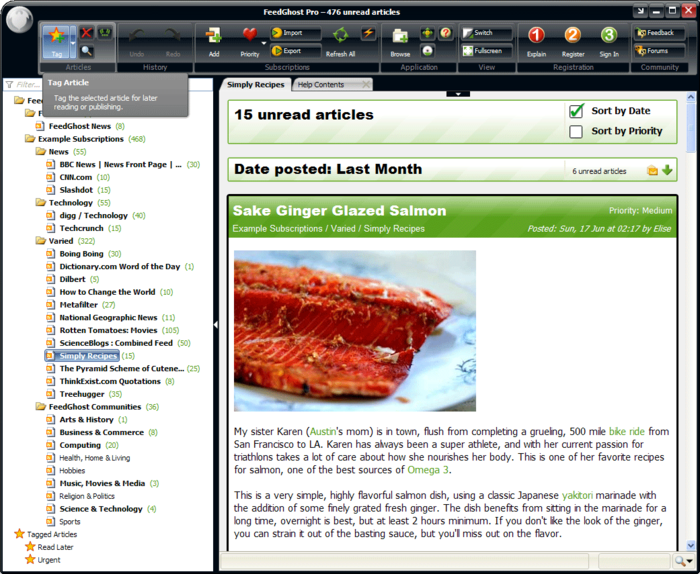Switch to the Simply Recipes tab
This screenshot has width=700, height=574.
pos(256,84)
